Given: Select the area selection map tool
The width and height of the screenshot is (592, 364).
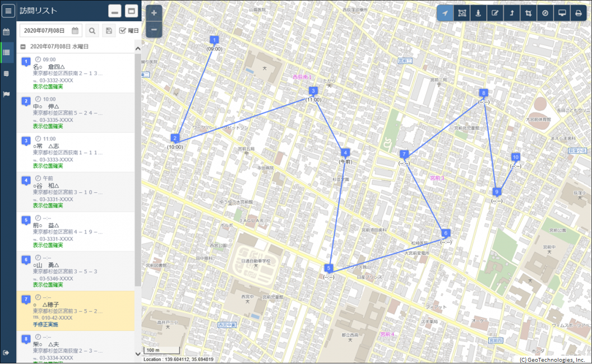Looking at the screenshot, I should [462, 13].
